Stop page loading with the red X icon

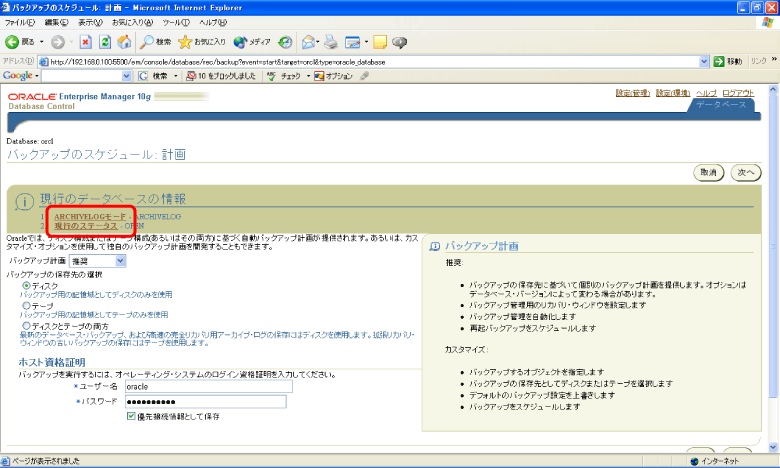click(x=86, y=42)
